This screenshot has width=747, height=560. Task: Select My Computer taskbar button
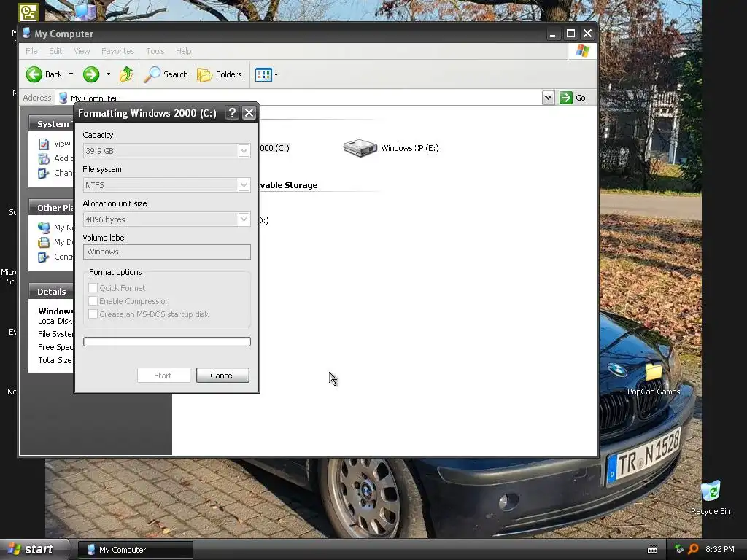pyautogui.click(x=135, y=550)
